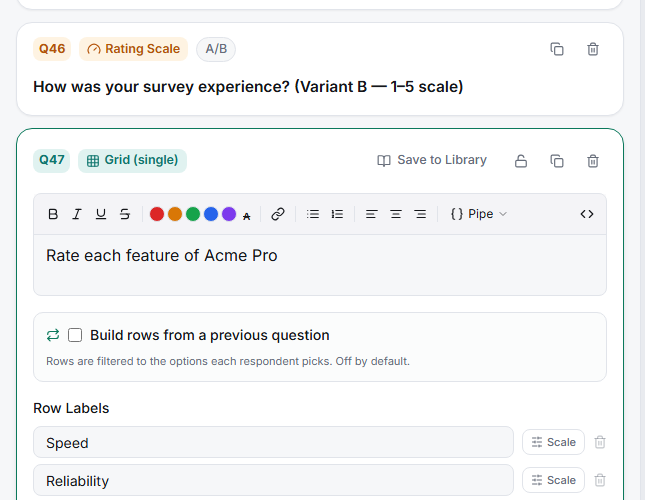
Task: Click Save to Library
Action: coord(432,160)
